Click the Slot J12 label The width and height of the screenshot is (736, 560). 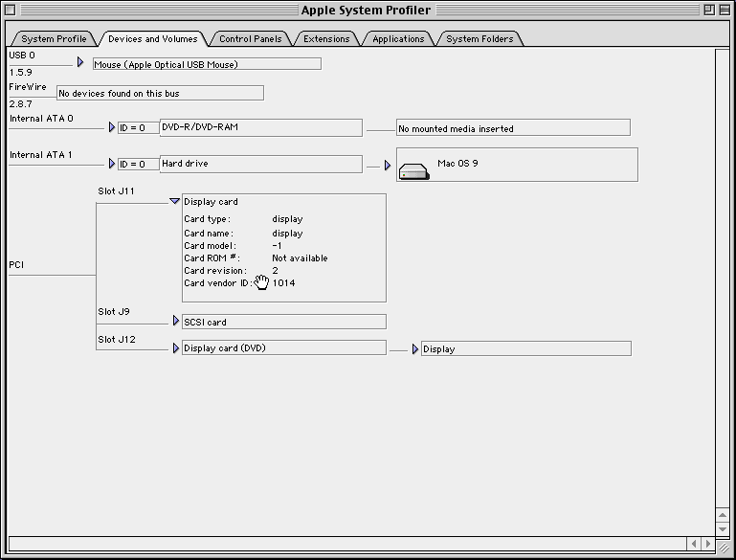[117, 340]
